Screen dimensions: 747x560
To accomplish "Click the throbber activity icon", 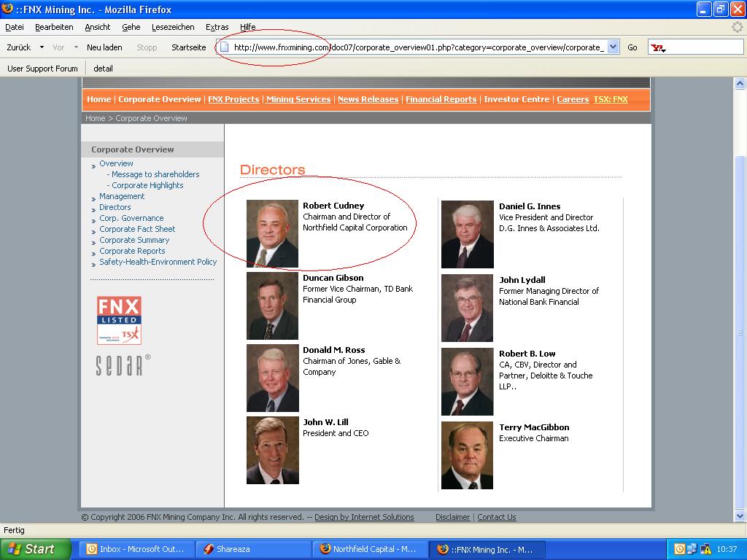I will pyautogui.click(x=737, y=27).
